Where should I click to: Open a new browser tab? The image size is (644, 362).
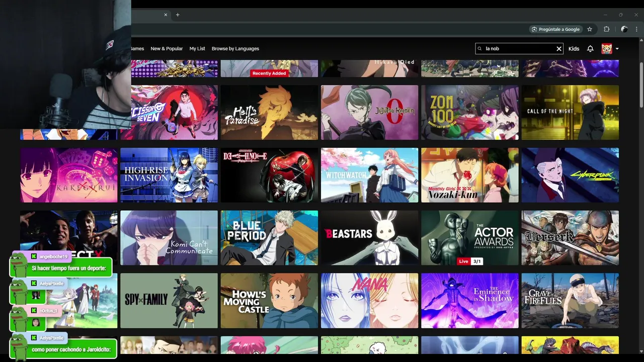[178, 15]
